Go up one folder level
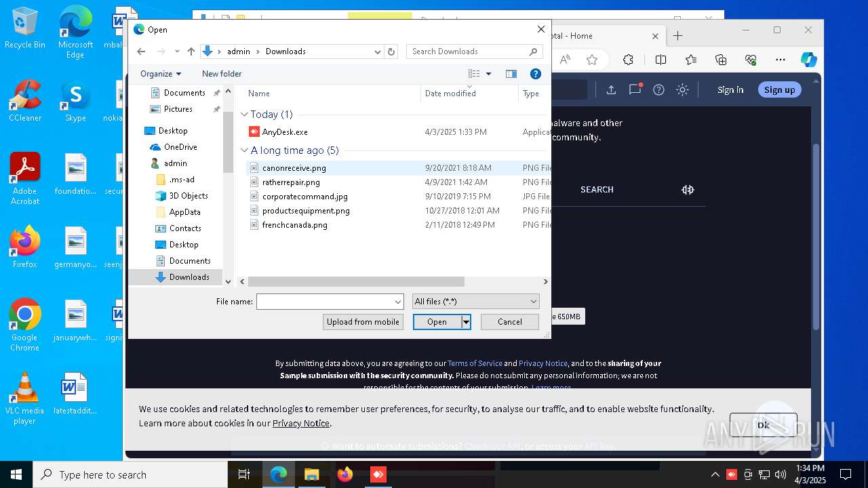 [191, 52]
